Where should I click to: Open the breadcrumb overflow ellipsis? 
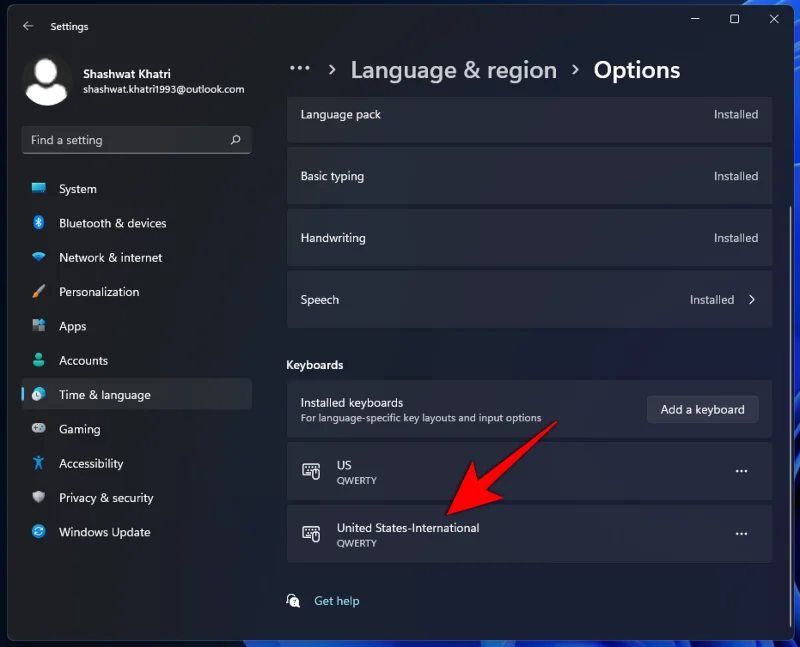pyautogui.click(x=301, y=69)
